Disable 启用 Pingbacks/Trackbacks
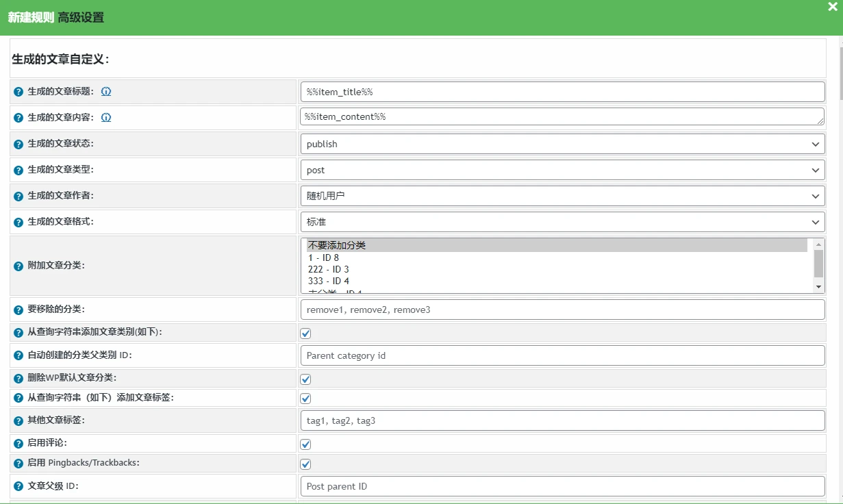 (305, 464)
